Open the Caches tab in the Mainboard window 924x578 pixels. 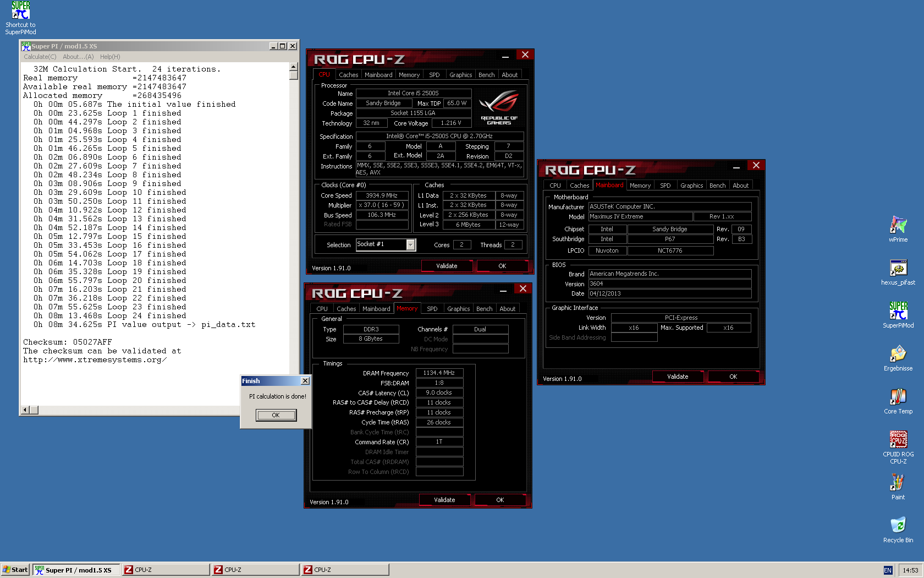click(x=579, y=186)
